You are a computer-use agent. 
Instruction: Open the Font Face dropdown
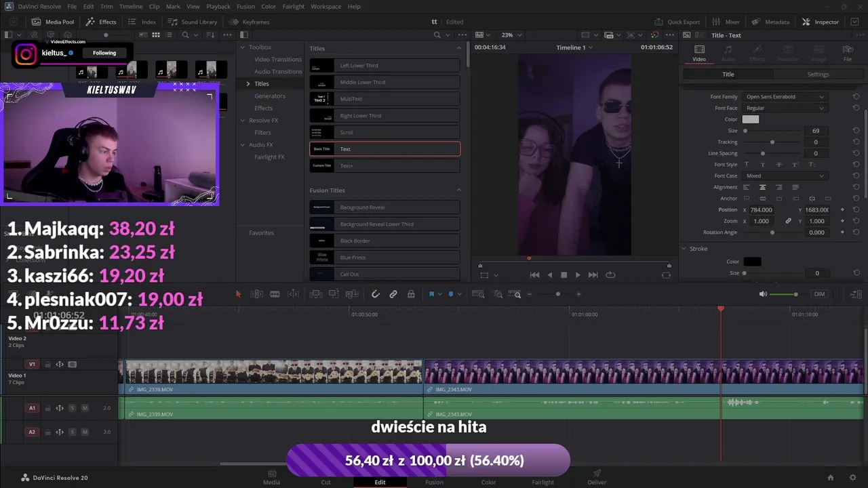coord(785,108)
